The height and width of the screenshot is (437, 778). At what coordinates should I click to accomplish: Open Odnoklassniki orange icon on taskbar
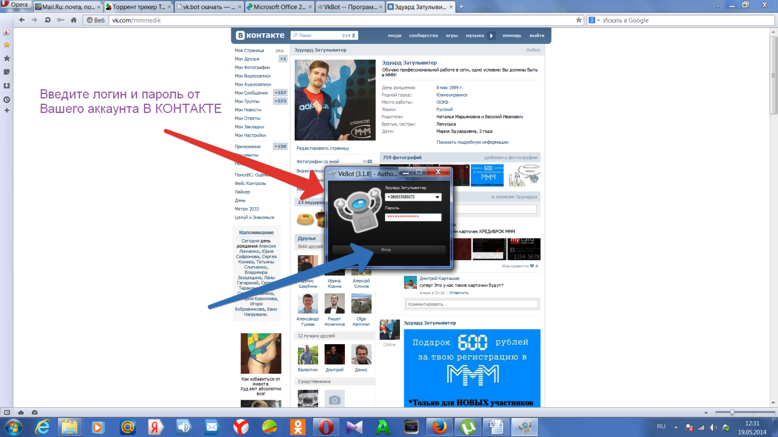click(x=298, y=427)
